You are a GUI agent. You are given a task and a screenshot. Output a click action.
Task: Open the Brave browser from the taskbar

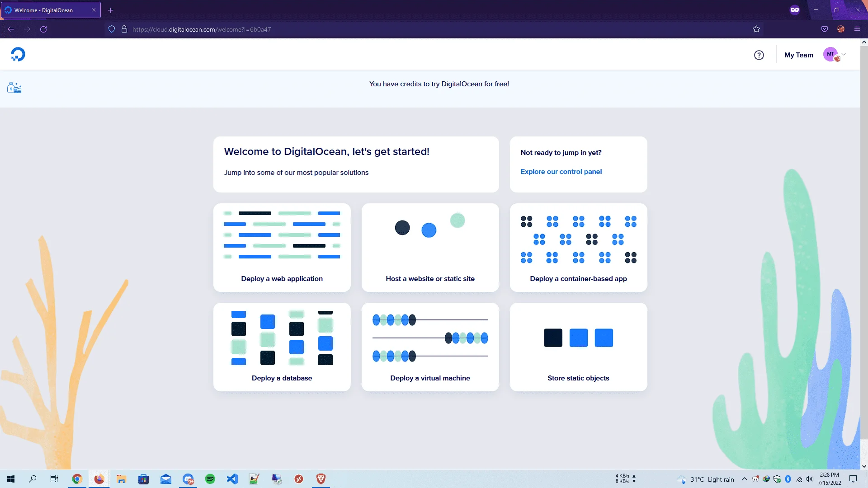(321, 479)
